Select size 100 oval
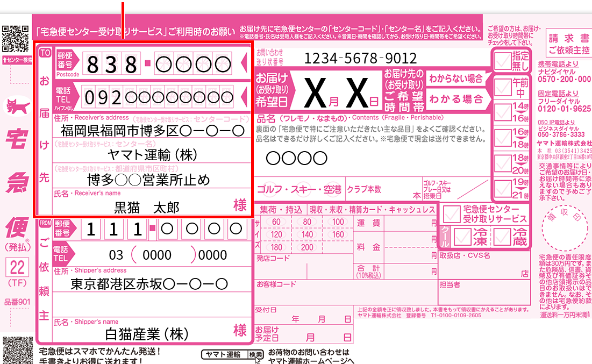 point(338,222)
